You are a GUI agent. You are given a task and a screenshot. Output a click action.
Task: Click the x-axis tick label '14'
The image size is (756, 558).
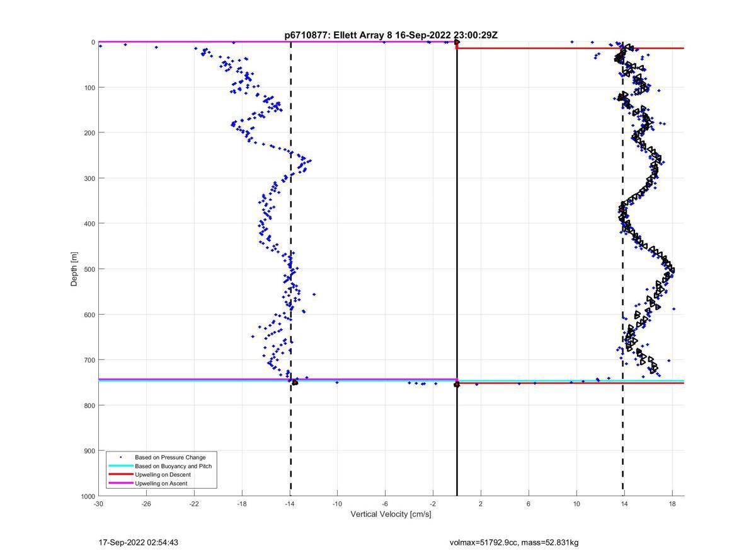[x=624, y=504]
